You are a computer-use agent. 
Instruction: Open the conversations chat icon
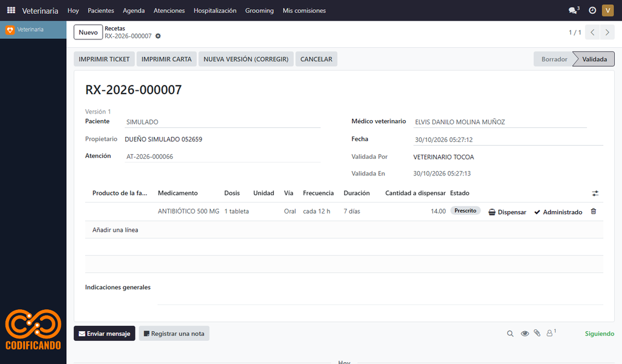point(573,10)
